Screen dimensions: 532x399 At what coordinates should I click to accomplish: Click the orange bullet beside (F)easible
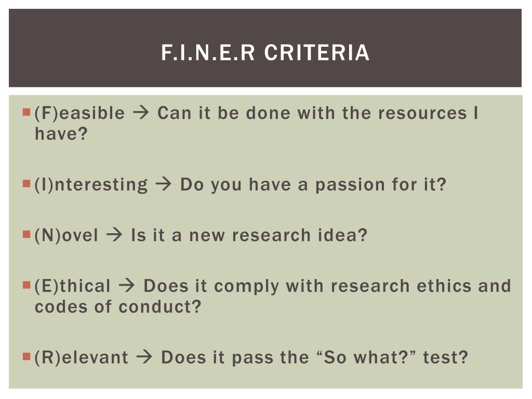(26, 112)
